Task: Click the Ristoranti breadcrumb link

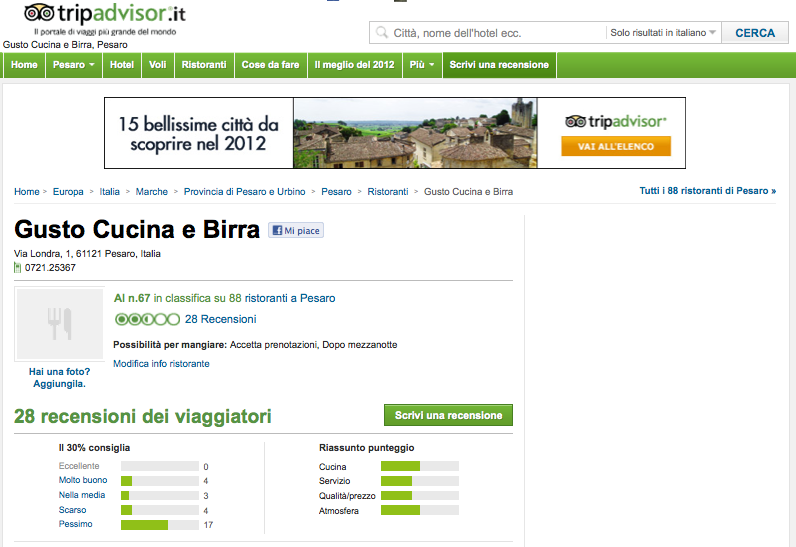Action: (x=388, y=192)
